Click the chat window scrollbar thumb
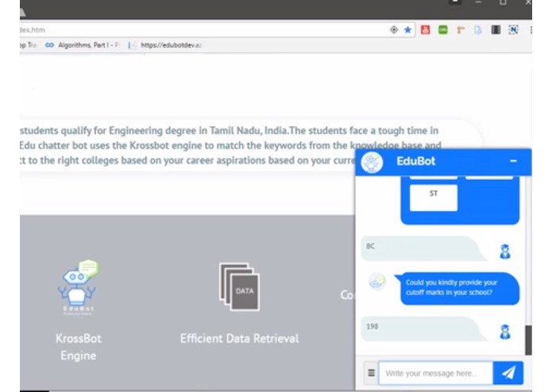The height and width of the screenshot is (392, 552). click(528, 340)
